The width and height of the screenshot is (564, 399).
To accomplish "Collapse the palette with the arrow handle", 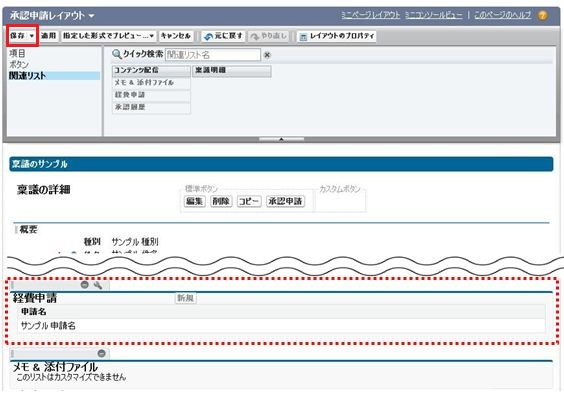I will point(281,139).
